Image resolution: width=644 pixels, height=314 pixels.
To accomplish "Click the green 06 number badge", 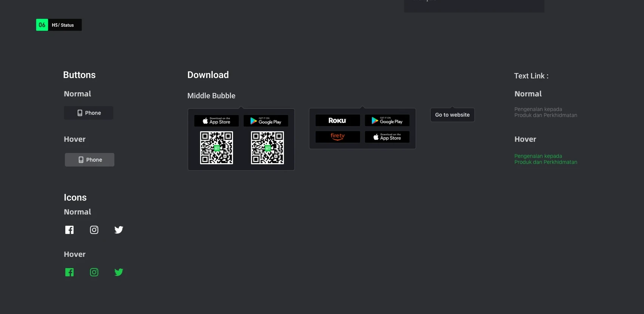I will [x=42, y=25].
